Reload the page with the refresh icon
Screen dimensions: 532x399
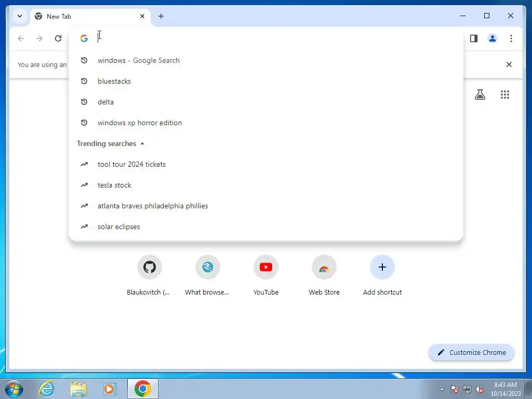pyautogui.click(x=58, y=38)
